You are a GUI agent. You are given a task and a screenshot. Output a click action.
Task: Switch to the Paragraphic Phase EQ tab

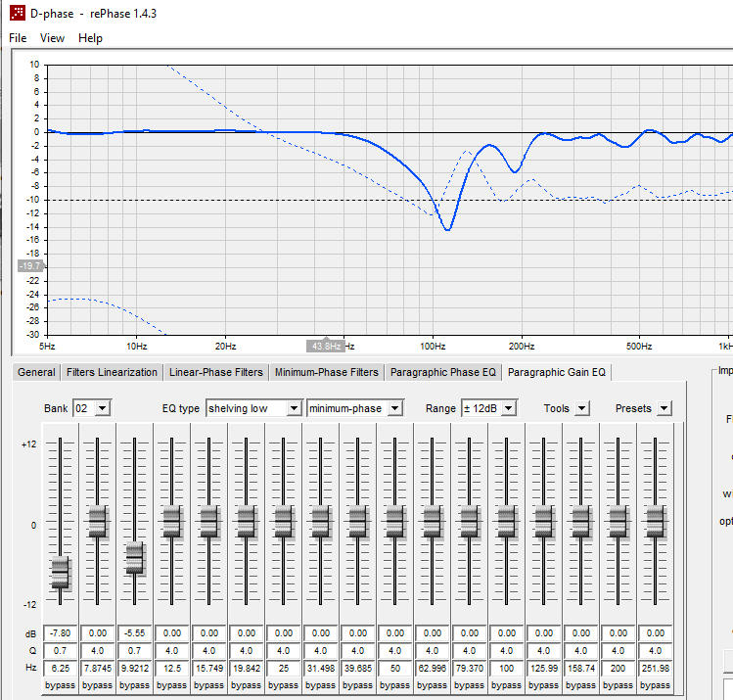[x=442, y=372]
